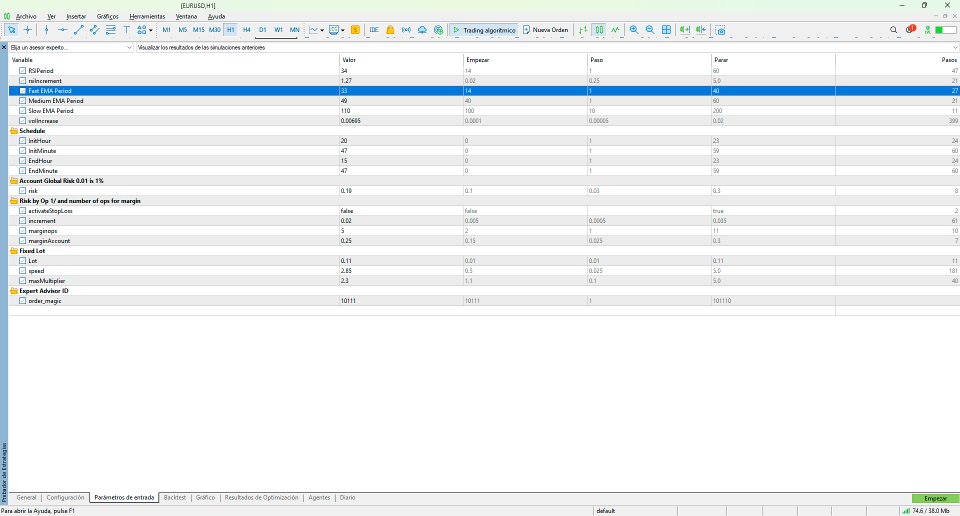Draw a vertical line tool
This screenshot has width=960, height=516.
[x=47, y=29]
